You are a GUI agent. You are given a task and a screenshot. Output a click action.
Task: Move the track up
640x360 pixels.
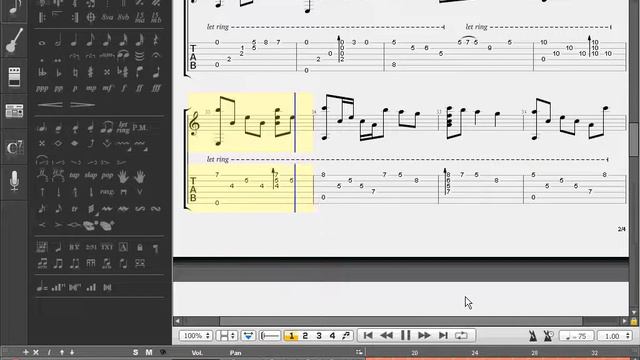(x=62, y=352)
